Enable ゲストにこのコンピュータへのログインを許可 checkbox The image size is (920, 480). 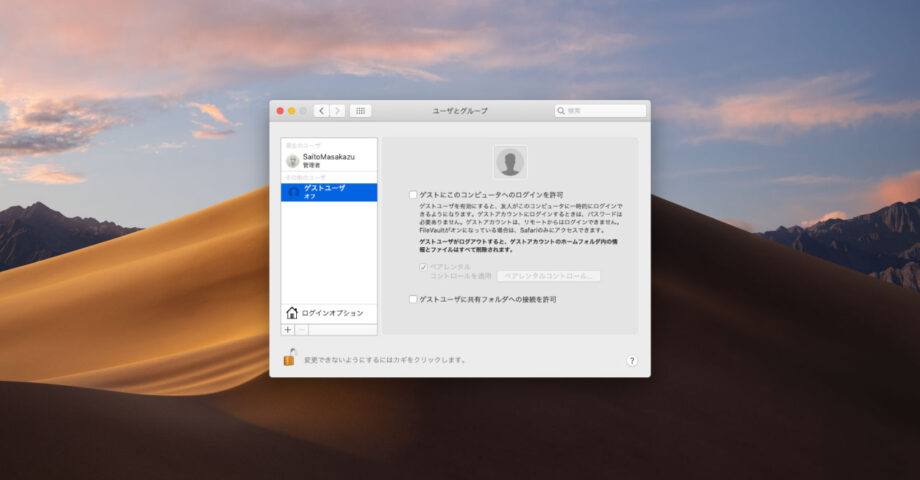tap(413, 195)
